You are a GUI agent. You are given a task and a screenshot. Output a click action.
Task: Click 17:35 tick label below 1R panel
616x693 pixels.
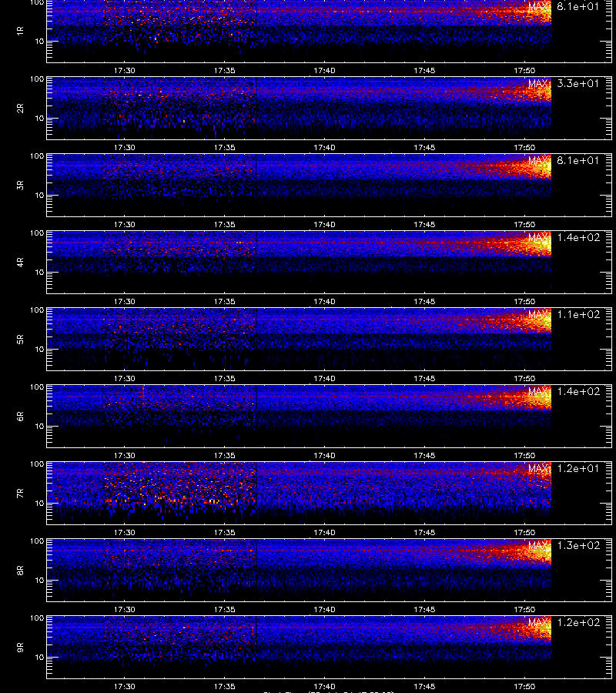point(225,71)
